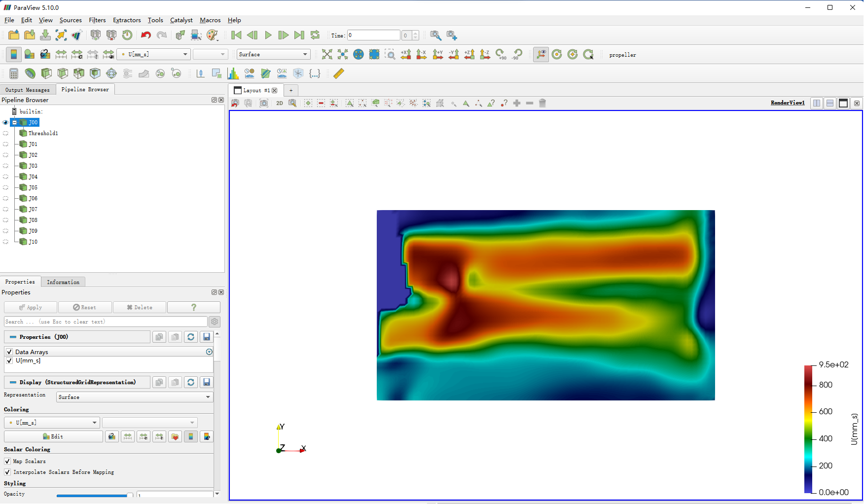This screenshot has height=504, width=864.
Task: Uncheck the U[mm_s] data array checkbox
Action: tap(9, 360)
